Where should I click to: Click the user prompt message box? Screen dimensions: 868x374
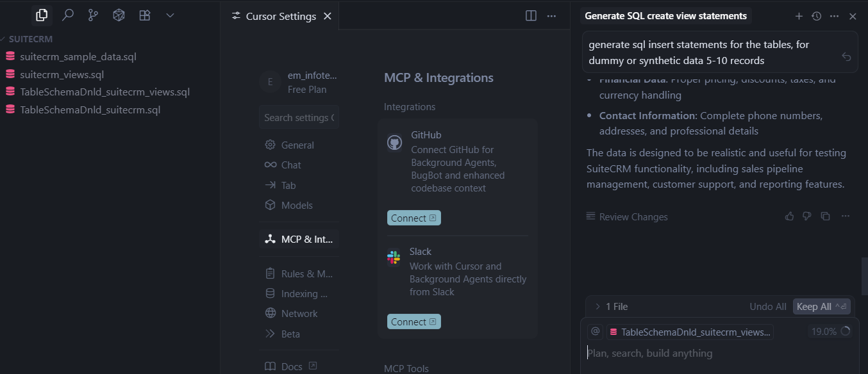click(719, 53)
